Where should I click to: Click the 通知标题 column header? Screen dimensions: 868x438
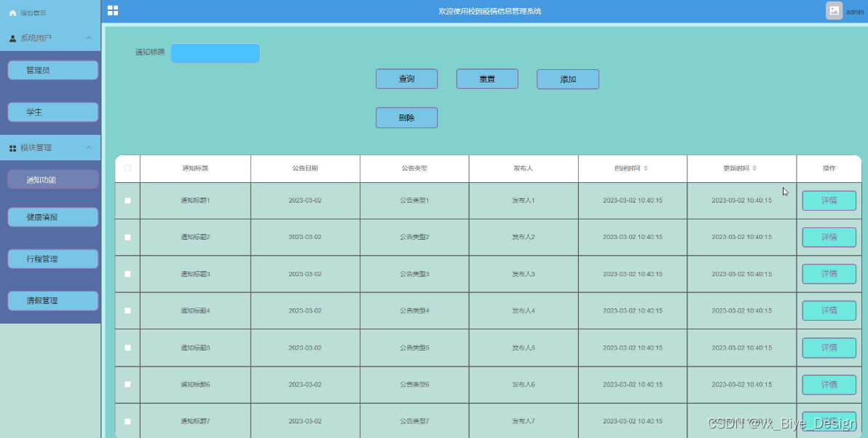(195, 168)
